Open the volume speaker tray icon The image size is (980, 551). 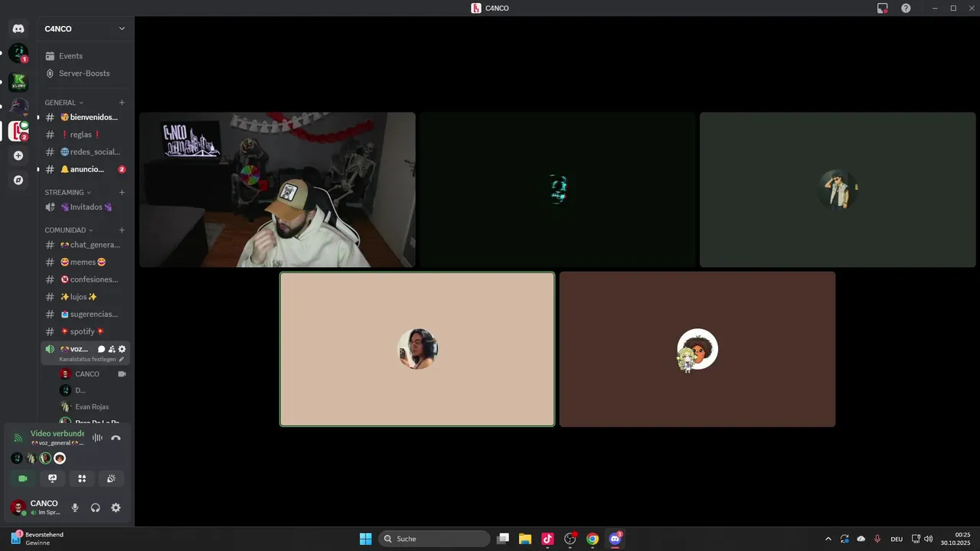pyautogui.click(x=929, y=539)
